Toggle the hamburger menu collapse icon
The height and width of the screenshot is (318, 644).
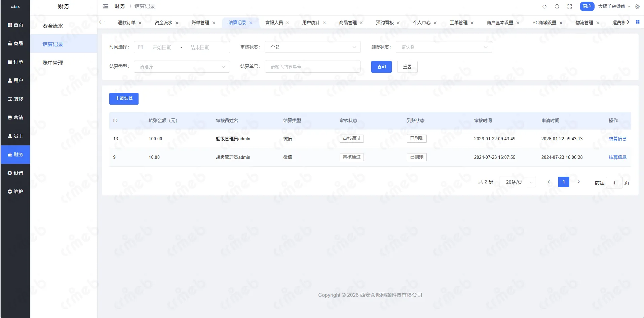tap(106, 6)
